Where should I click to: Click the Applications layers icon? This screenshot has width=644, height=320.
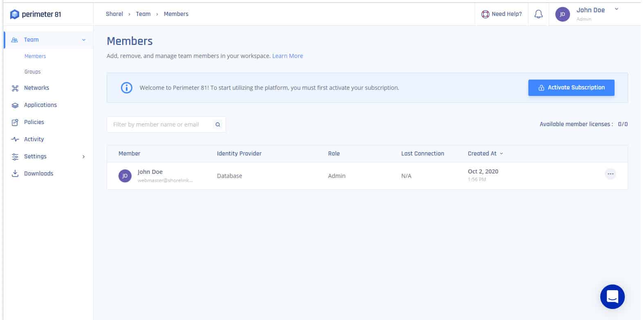coord(15,105)
